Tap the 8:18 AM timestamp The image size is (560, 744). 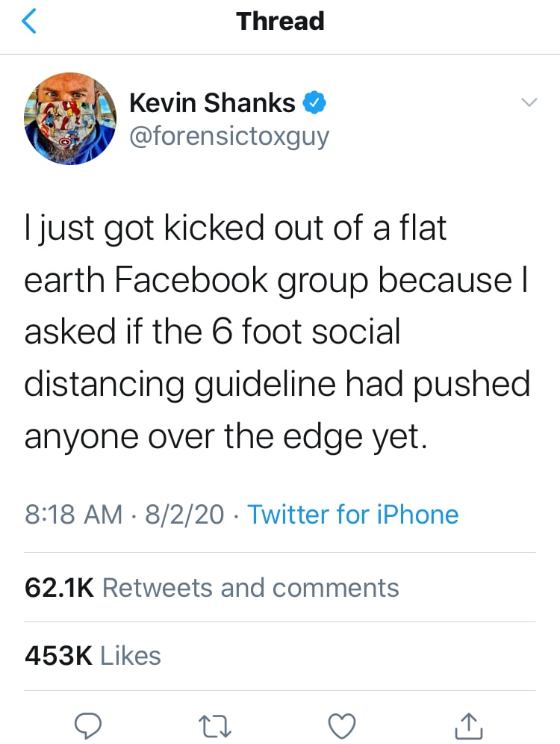click(73, 515)
